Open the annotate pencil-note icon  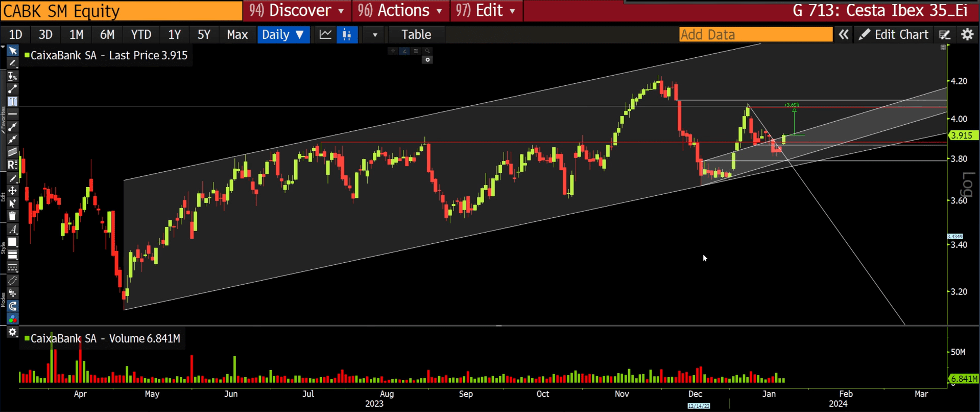pyautogui.click(x=945, y=34)
